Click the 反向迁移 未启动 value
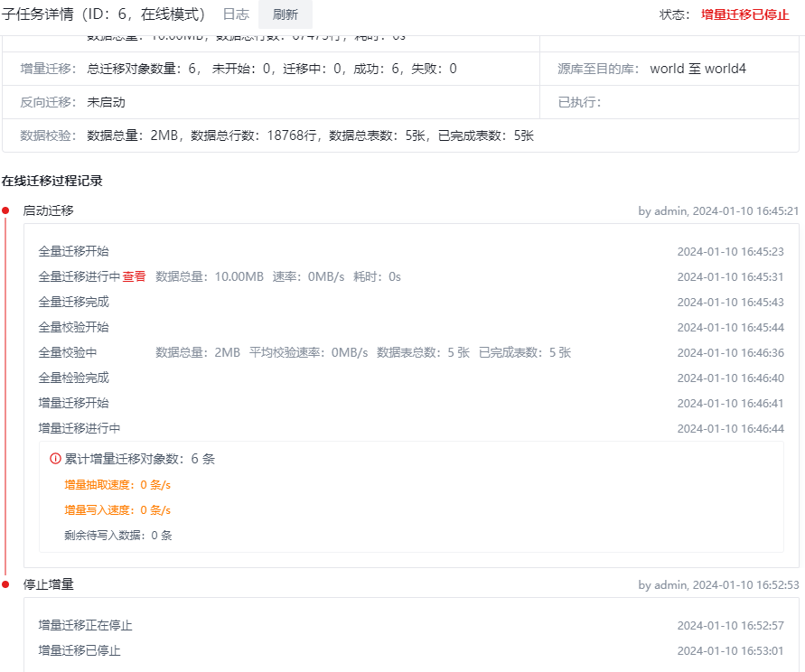Viewport: 805px width, 672px height. click(106, 102)
